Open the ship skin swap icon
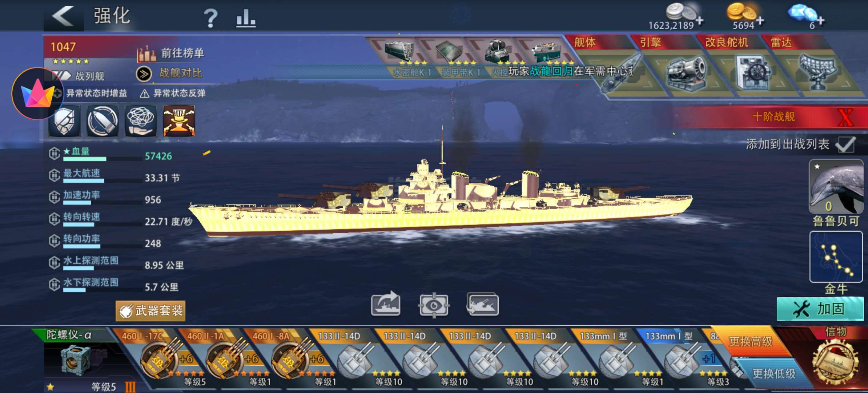Screen dimensions: 868x393 click(483, 304)
